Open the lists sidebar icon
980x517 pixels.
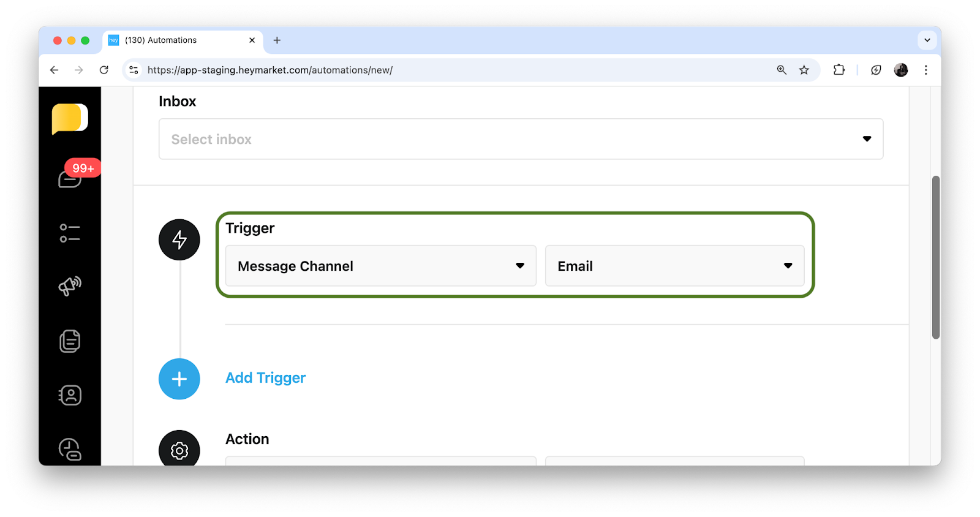click(70, 233)
